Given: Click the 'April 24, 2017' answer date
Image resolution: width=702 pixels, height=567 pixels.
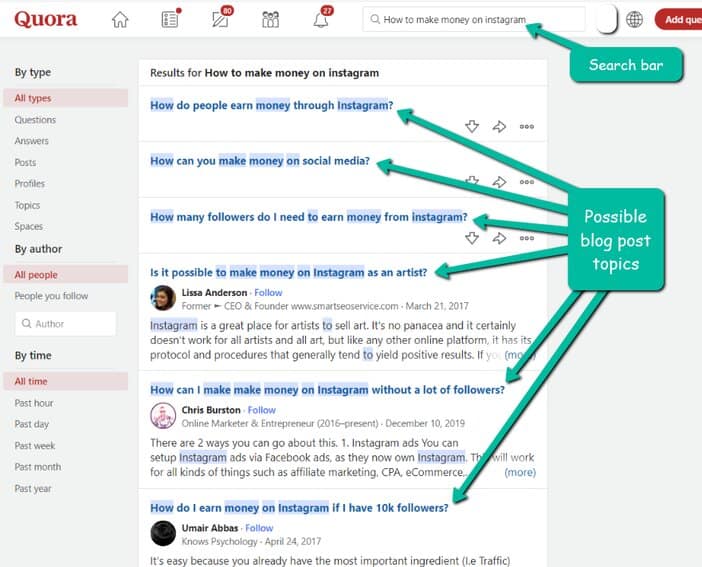Looking at the screenshot, I should (x=293, y=541).
